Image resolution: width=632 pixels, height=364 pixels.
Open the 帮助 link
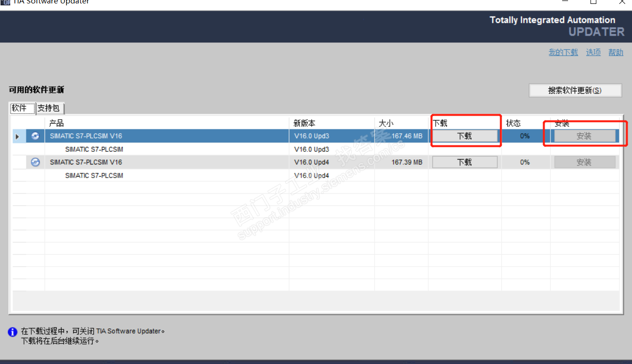tap(616, 52)
